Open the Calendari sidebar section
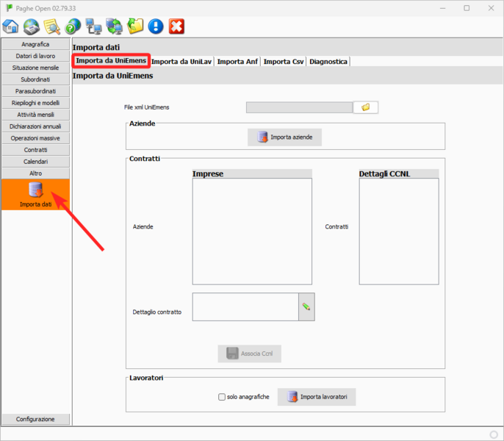Screen dimensions: 504x441 coord(35,162)
